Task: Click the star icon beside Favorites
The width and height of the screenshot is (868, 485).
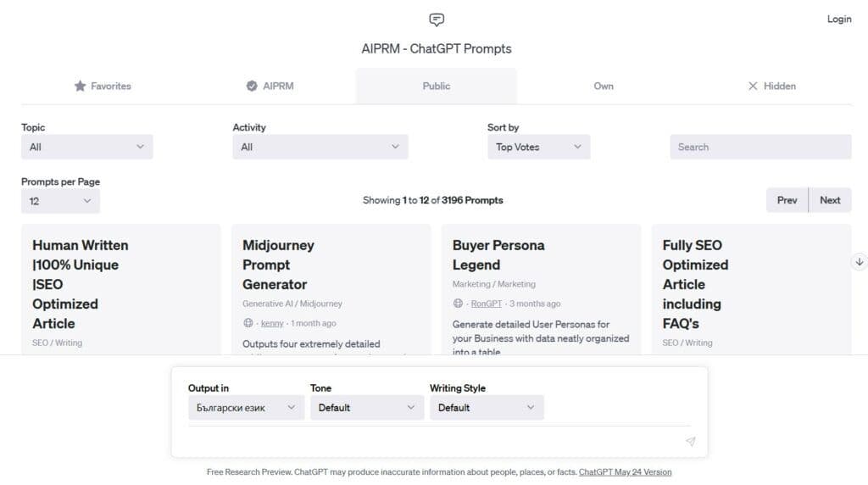Action: click(x=81, y=86)
